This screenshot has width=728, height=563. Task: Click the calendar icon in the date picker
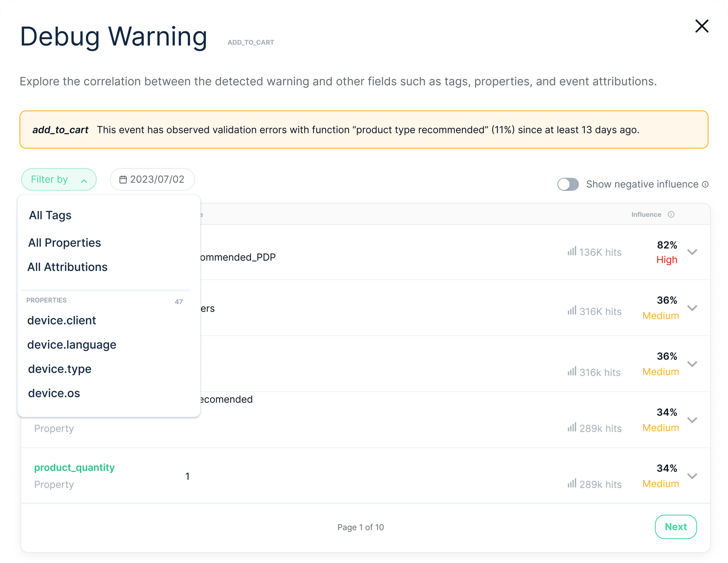(x=123, y=179)
